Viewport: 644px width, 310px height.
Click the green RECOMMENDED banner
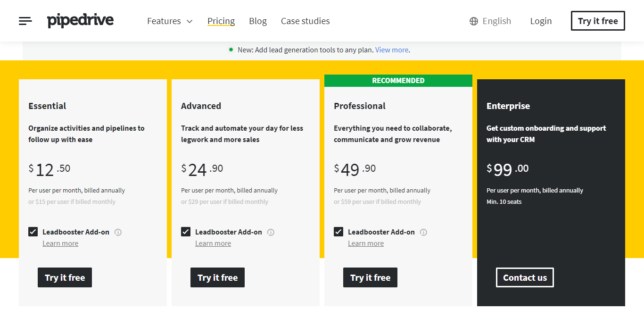click(x=398, y=81)
